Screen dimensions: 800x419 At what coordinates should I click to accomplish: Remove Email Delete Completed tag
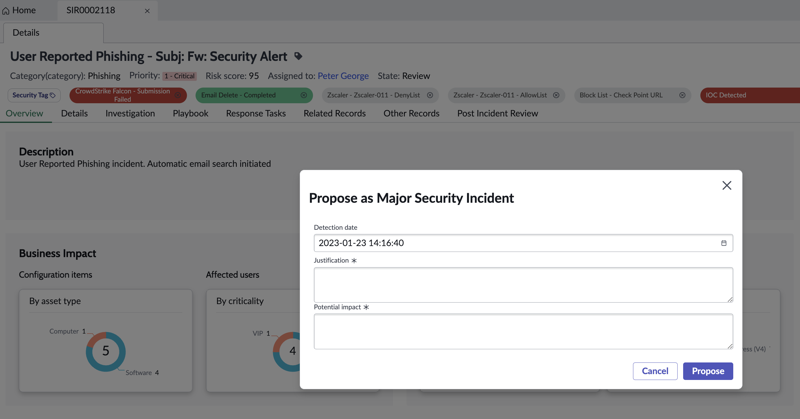click(304, 95)
